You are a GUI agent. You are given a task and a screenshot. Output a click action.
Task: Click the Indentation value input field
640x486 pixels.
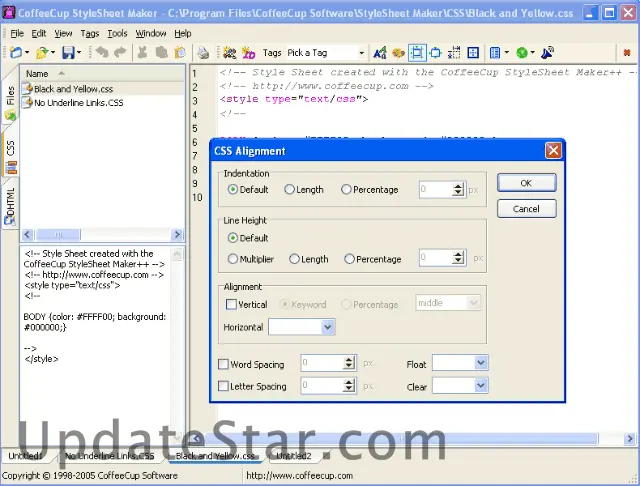click(x=436, y=189)
